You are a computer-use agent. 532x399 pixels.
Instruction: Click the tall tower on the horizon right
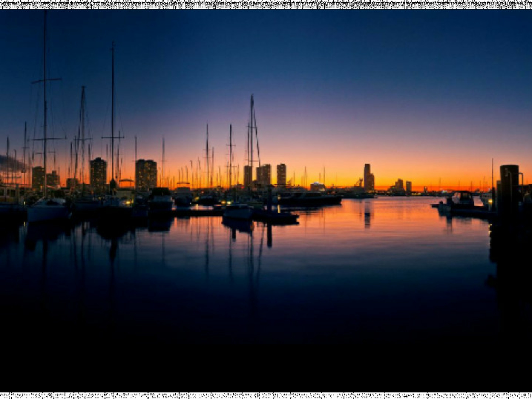pyautogui.click(x=368, y=177)
